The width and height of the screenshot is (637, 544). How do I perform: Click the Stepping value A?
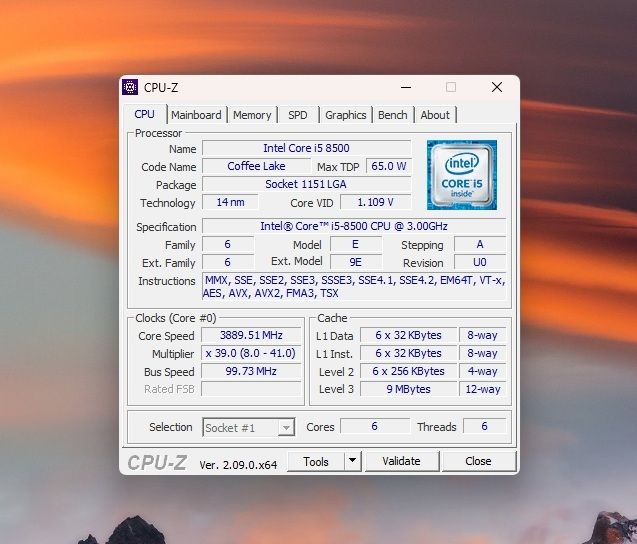click(x=480, y=244)
